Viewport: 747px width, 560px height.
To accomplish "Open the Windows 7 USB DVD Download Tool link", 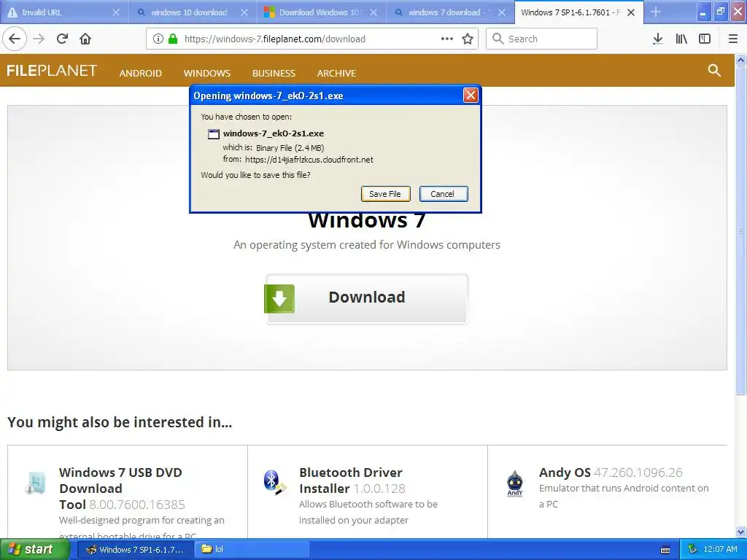I will [x=120, y=488].
